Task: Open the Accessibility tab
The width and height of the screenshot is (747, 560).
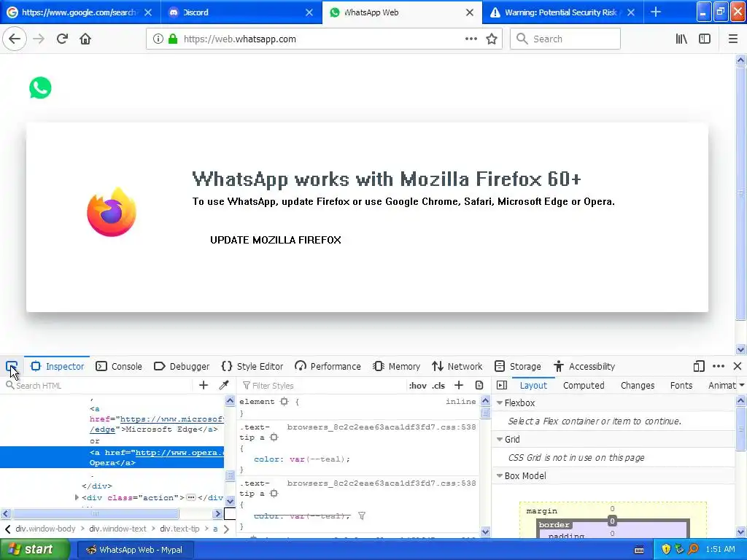Action: [584, 366]
